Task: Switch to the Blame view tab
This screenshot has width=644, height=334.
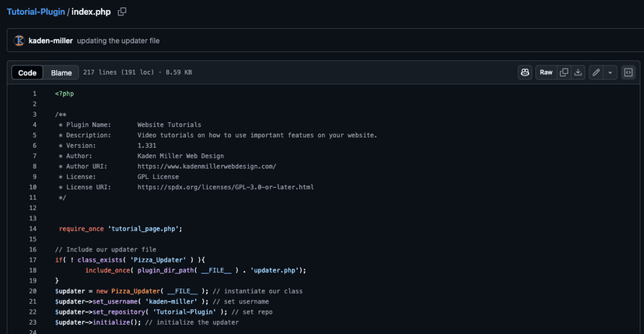Action: click(61, 73)
